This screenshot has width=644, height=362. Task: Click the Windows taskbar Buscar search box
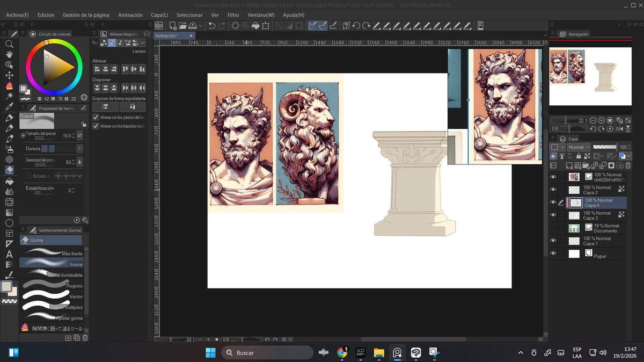[x=267, y=353]
